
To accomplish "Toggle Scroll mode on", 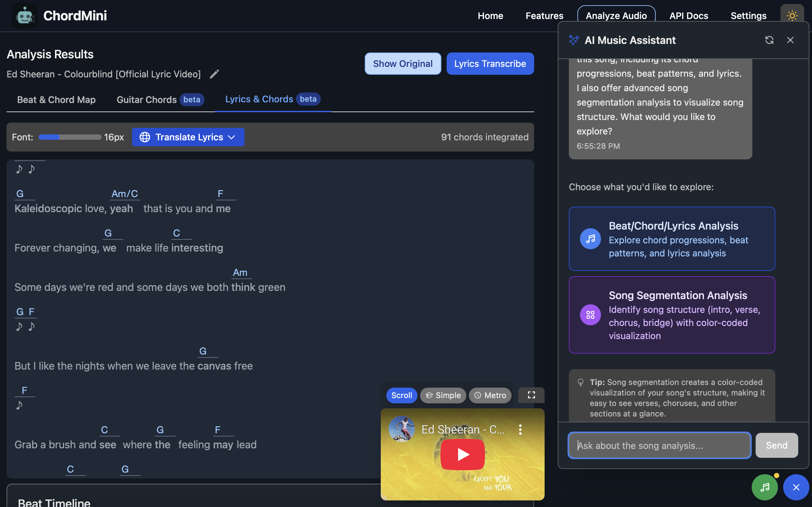I will pyautogui.click(x=402, y=395).
